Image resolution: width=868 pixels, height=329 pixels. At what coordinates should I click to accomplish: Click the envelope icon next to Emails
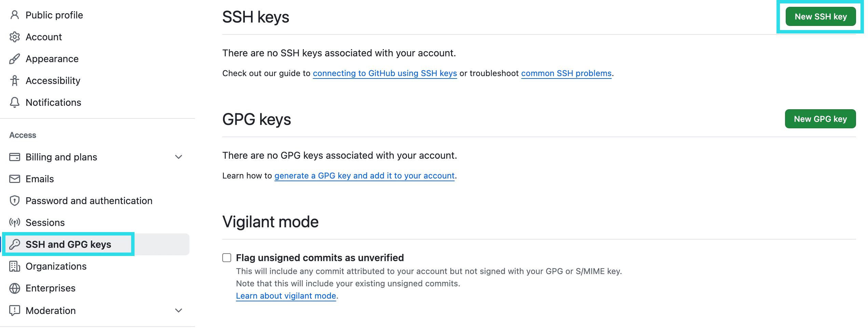[x=15, y=178]
